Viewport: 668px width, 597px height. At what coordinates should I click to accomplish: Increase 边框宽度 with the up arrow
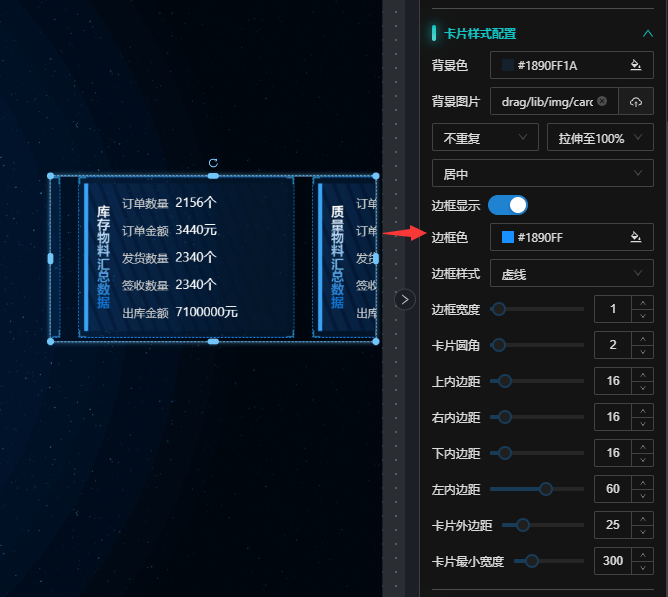pos(643,303)
